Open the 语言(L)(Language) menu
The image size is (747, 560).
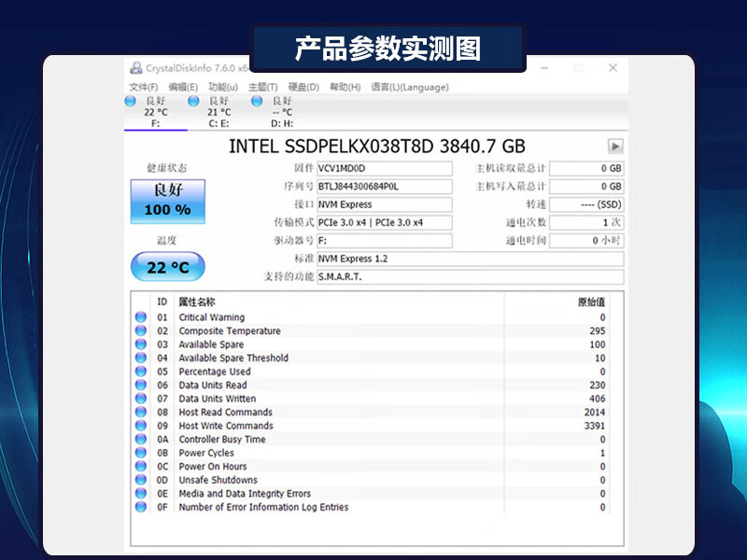(410, 87)
